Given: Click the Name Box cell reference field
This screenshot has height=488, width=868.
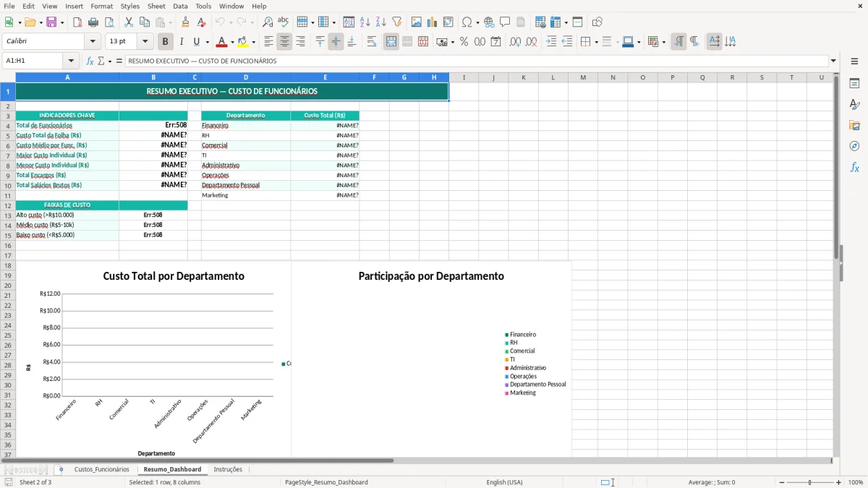Looking at the screenshot, I should tap(33, 61).
